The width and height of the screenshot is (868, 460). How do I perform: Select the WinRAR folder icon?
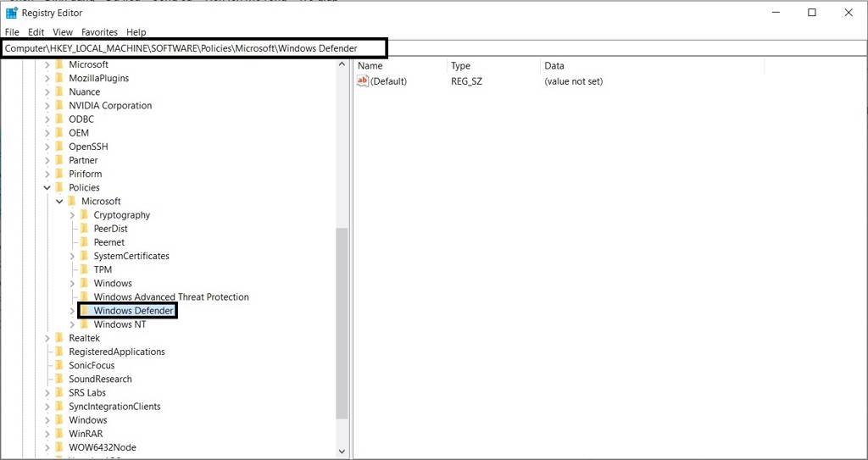[60, 434]
